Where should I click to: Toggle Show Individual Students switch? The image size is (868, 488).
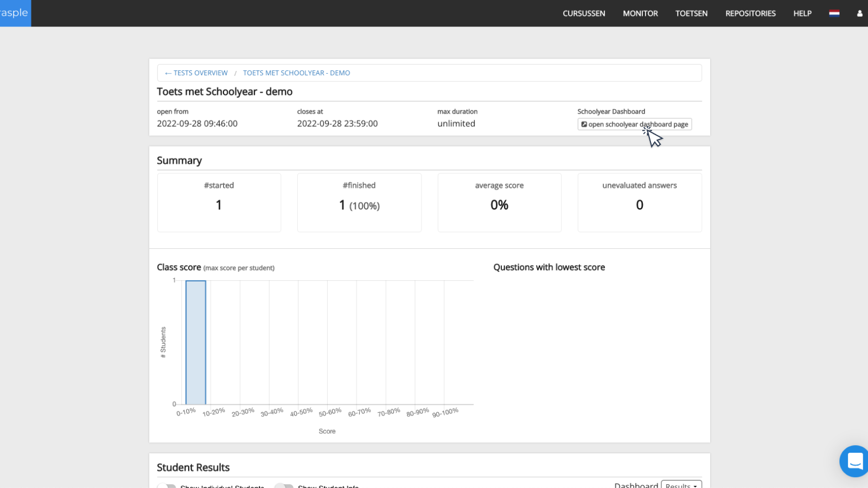[167, 486]
